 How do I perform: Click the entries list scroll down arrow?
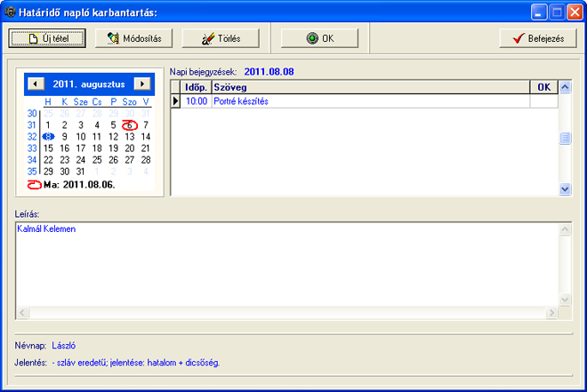click(565, 189)
